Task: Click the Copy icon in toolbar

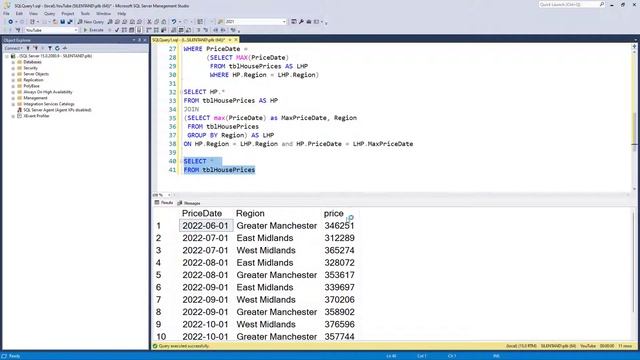Action: (157, 22)
